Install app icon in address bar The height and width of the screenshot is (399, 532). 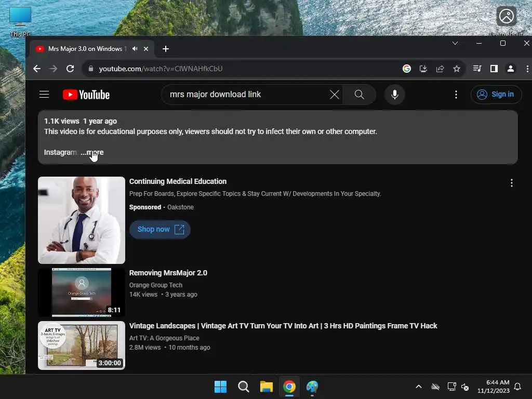(x=423, y=69)
